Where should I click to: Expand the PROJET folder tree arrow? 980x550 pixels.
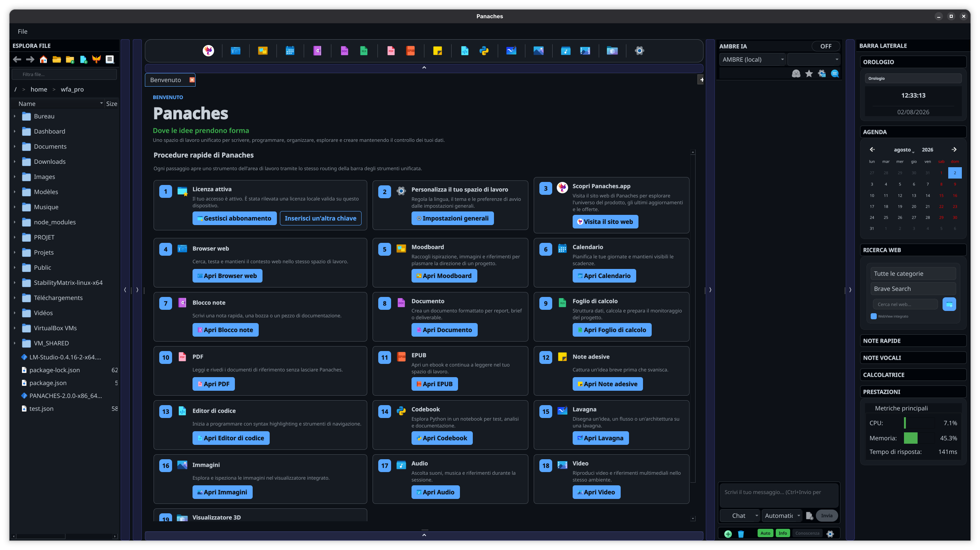(14, 237)
